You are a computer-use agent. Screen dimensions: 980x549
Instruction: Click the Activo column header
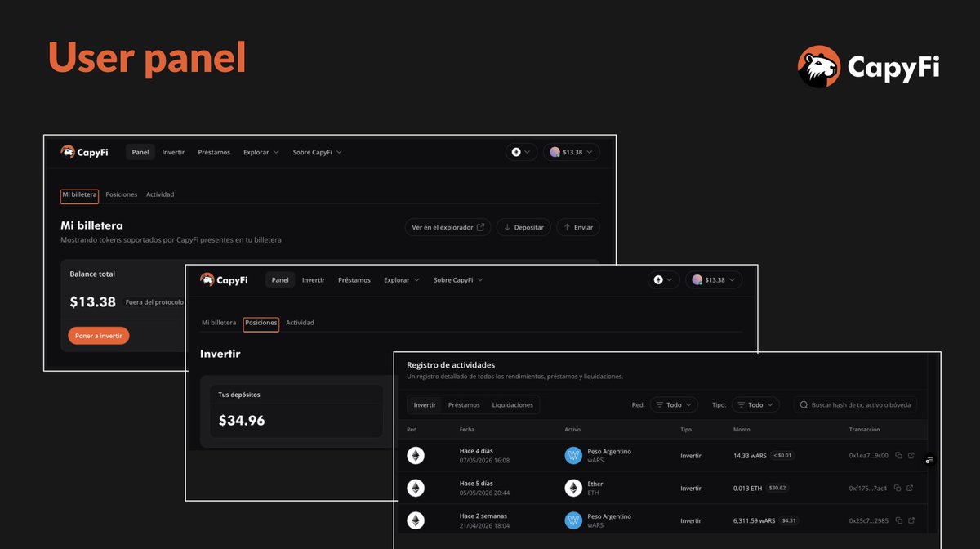click(572, 430)
